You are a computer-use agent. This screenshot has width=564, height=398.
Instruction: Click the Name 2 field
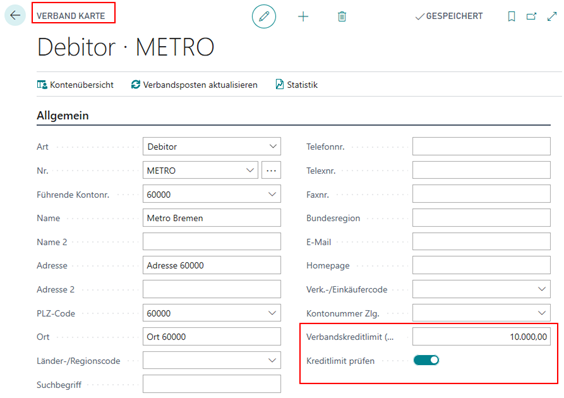(x=212, y=241)
